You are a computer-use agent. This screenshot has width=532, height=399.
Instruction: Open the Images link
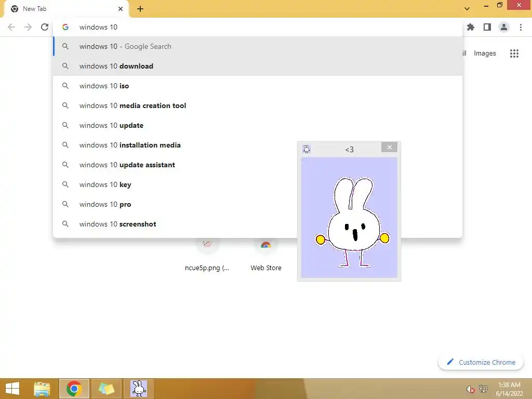click(485, 54)
